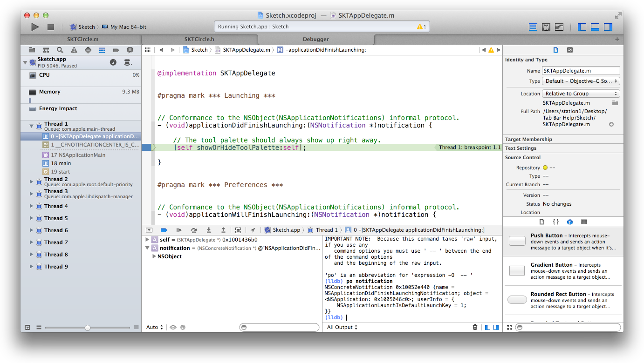The height and width of the screenshot is (363, 644).
Task: Collapse the Sketch.app process disclosure triangle
Action: 25,62
